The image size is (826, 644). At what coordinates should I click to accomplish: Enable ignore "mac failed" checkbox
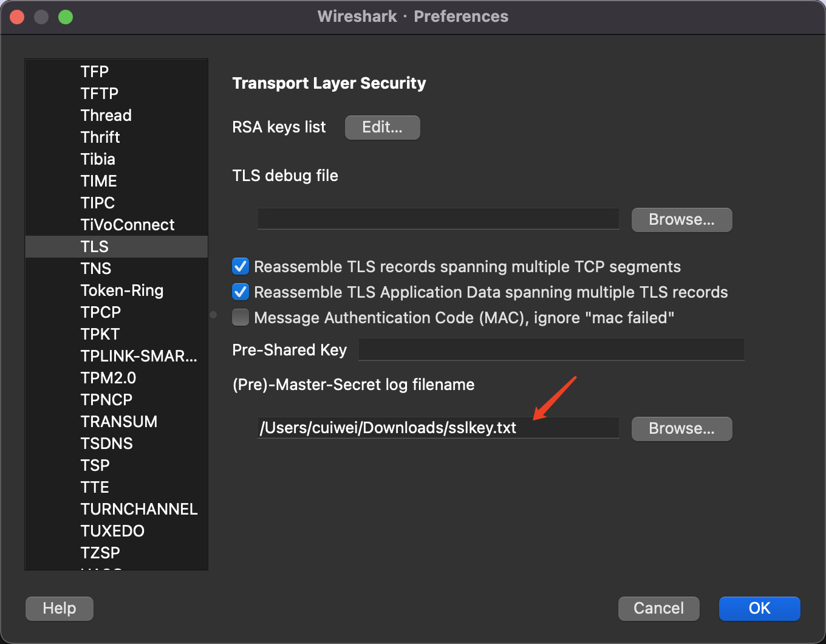[241, 317]
